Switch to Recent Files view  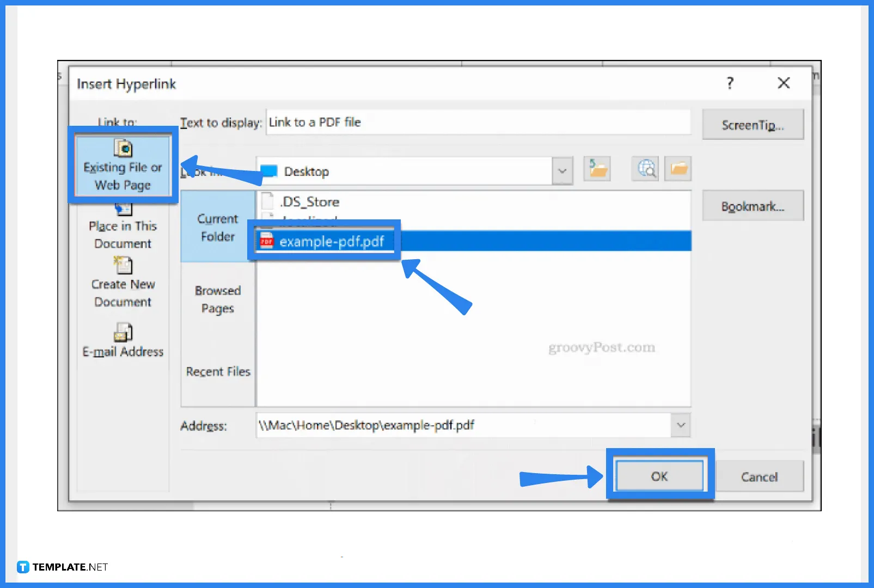(x=217, y=371)
